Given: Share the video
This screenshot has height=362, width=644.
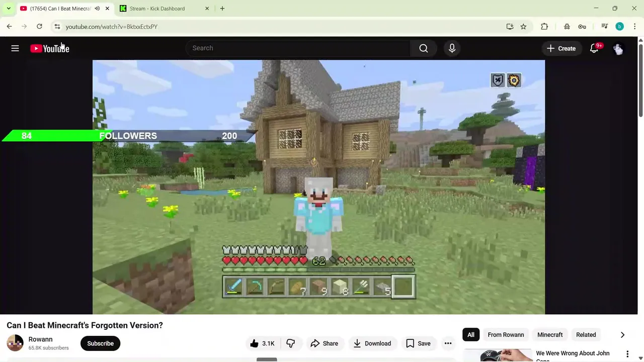Looking at the screenshot, I should click(324, 343).
